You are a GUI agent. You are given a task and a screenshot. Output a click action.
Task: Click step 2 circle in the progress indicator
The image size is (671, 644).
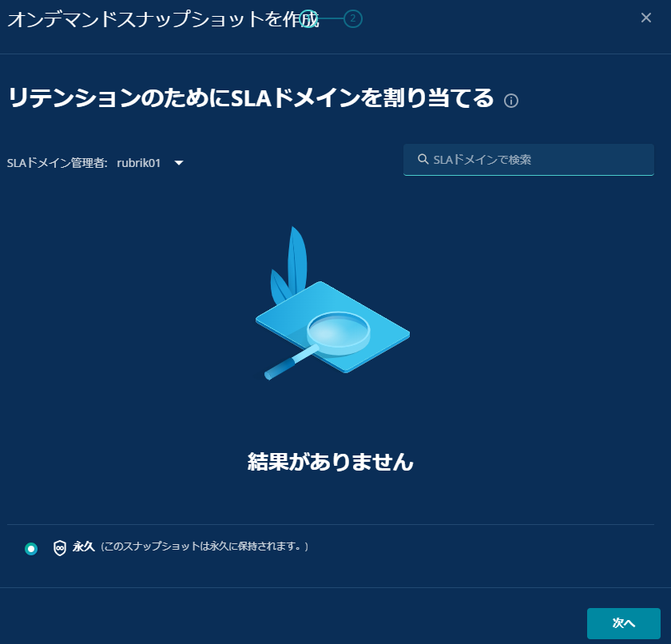352,18
